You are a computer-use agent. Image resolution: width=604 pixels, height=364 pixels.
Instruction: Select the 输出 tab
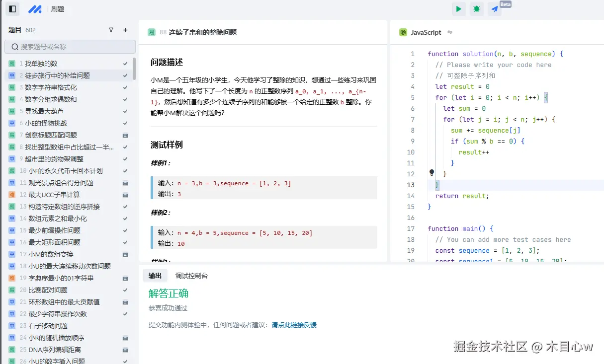pos(155,276)
